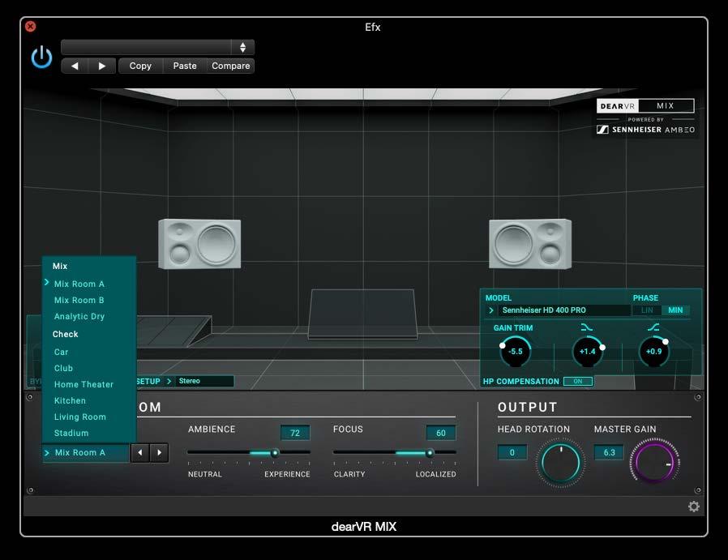This screenshot has height=560, width=728.
Task: Click the 'Check' category header
Action: pyautogui.click(x=66, y=334)
